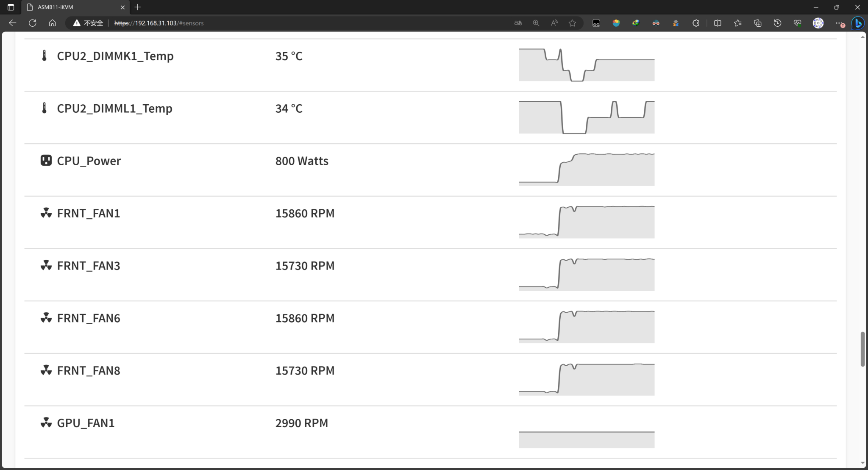Screen dimensions: 868x470
Task: Expand the Settings and more menu
Action: tap(838, 23)
